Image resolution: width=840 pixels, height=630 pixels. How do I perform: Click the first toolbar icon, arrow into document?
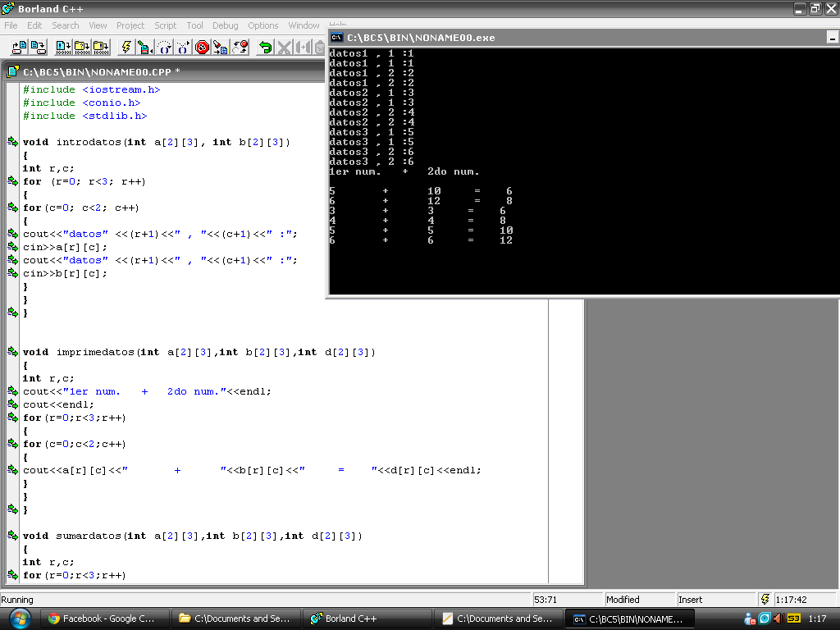pos(20,47)
